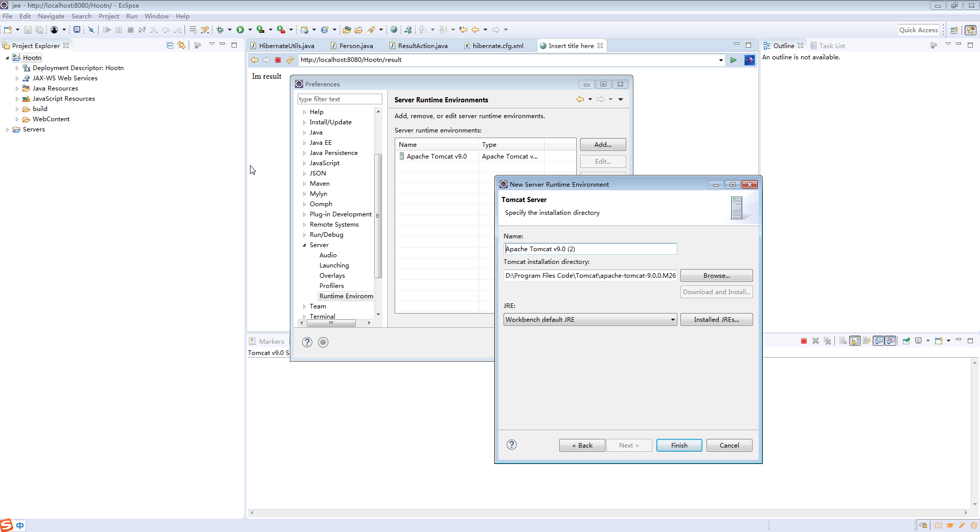Screen dimensions: 980x532
Task: Expand the Java EE preferences node
Action: coord(304,143)
